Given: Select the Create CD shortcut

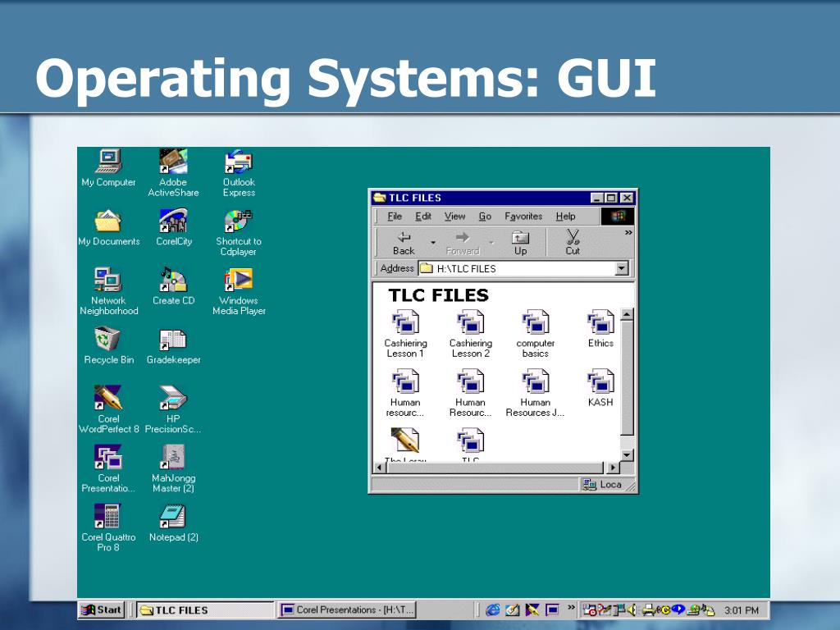Looking at the screenshot, I should click(x=174, y=286).
